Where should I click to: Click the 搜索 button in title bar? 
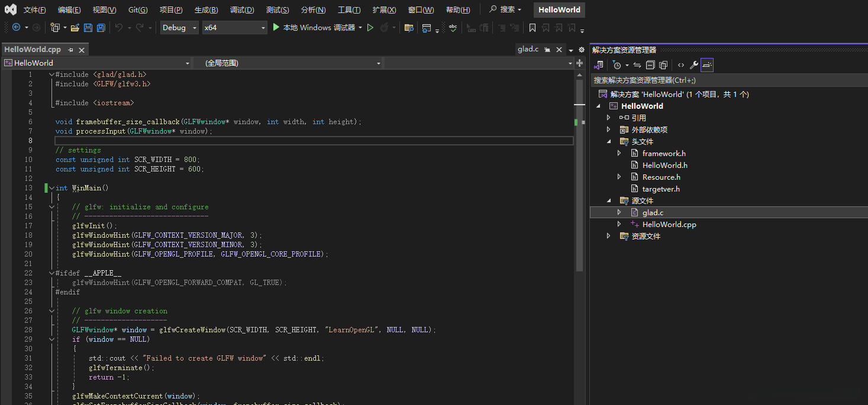pos(505,10)
